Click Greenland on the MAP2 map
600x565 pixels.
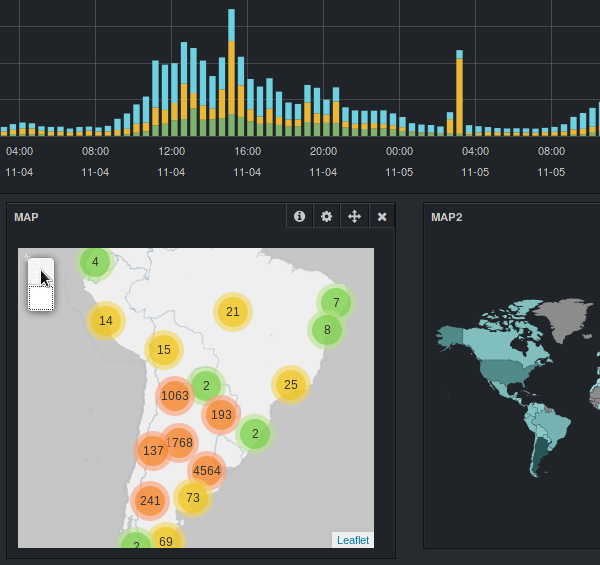(x=560, y=318)
